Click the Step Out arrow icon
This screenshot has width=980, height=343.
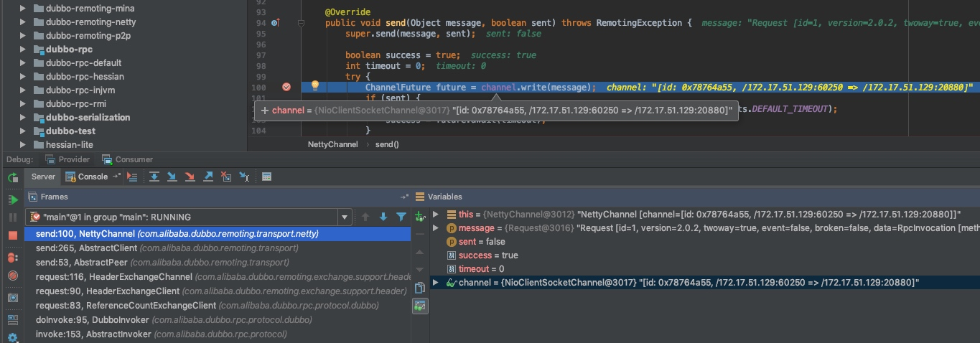point(208,177)
